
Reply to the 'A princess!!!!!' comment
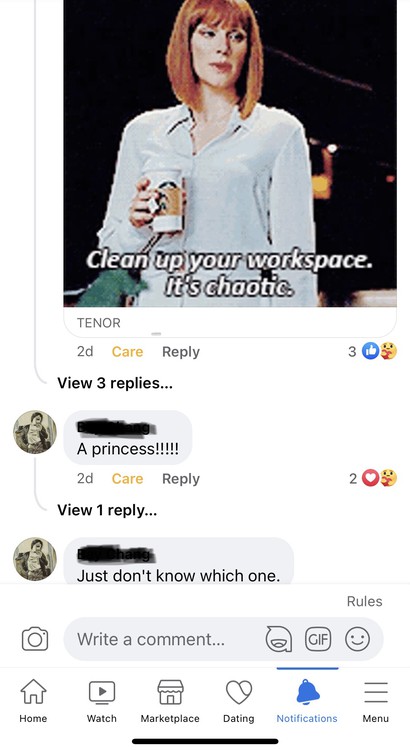pos(181,479)
